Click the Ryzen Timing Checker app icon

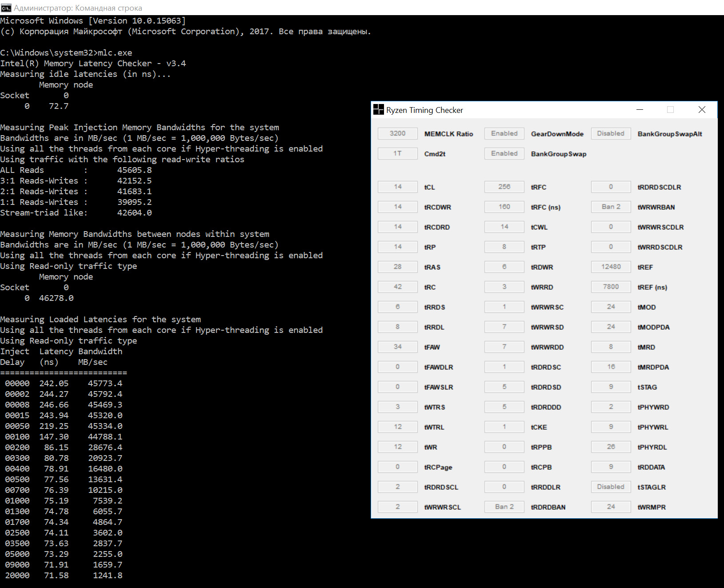click(378, 110)
